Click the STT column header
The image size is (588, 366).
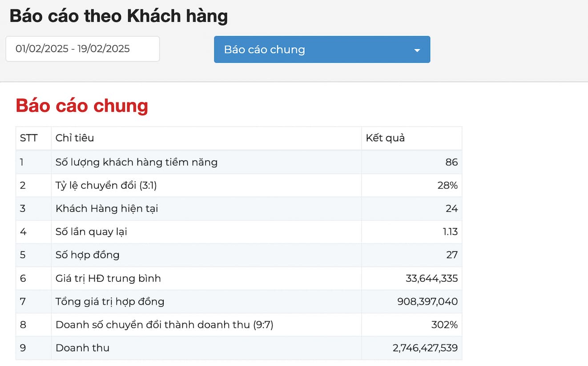point(28,138)
